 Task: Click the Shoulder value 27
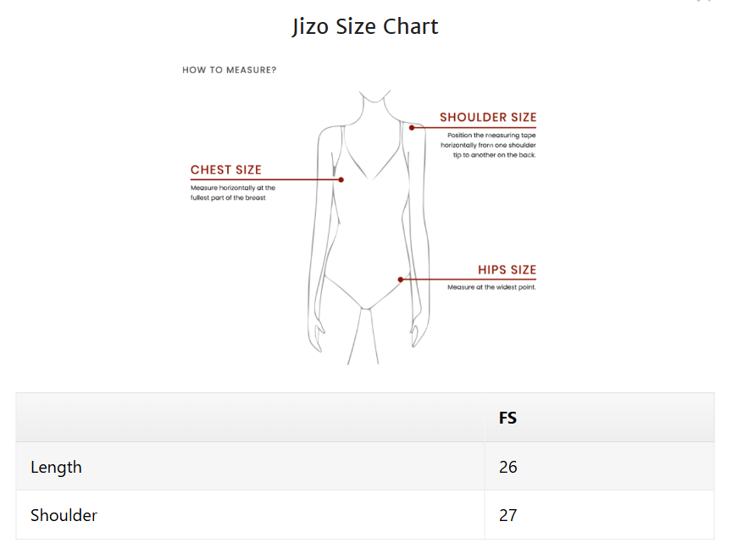click(508, 515)
